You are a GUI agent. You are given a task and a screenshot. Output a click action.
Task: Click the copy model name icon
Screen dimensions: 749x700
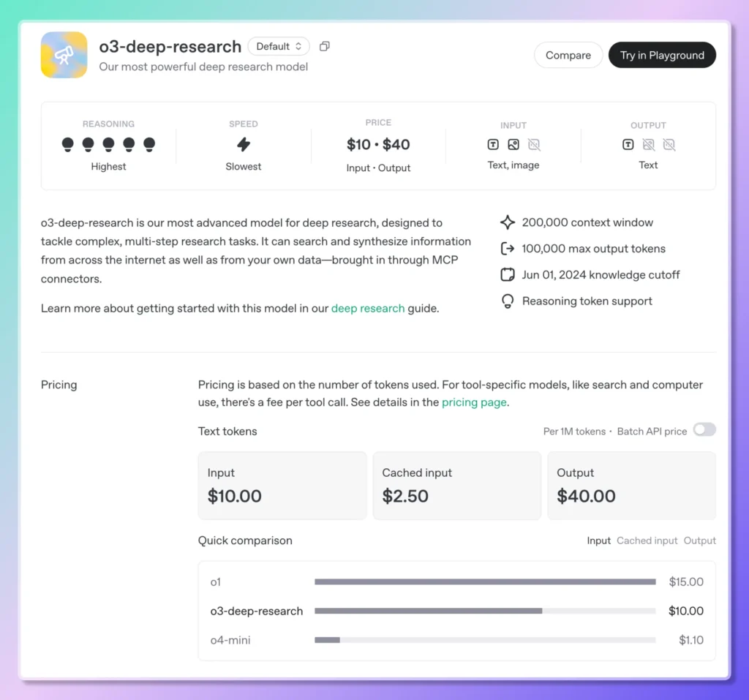pyautogui.click(x=325, y=47)
